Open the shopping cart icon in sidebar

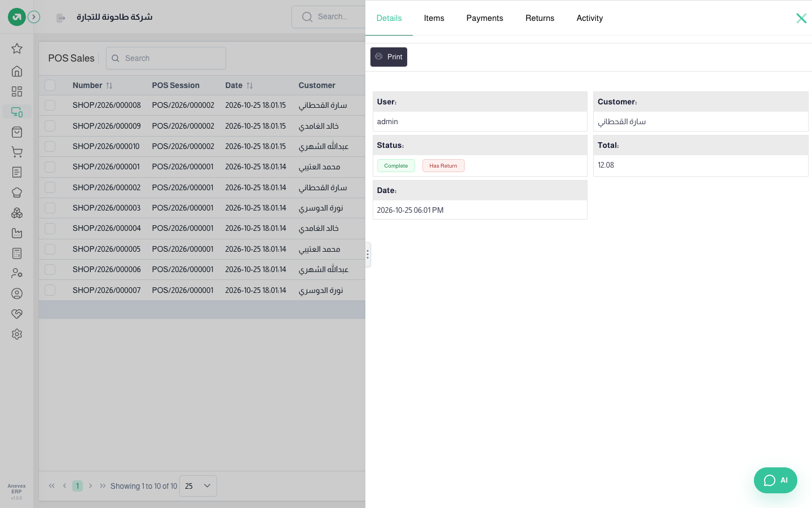(17, 152)
